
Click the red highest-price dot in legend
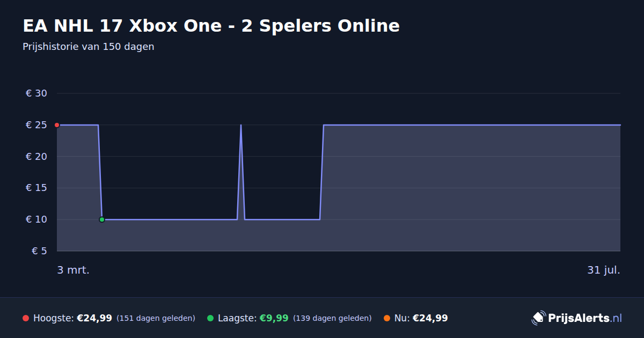[x=26, y=318]
